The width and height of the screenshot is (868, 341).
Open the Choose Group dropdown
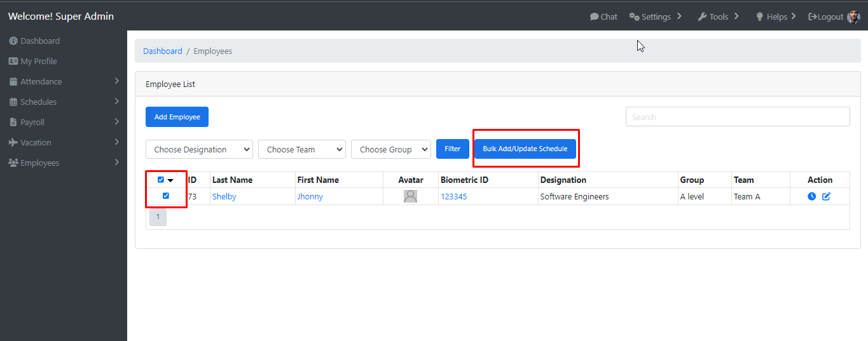[x=390, y=149]
